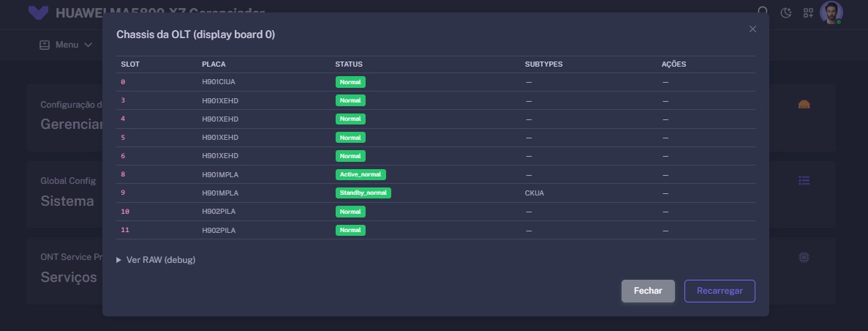Open the search magnifier icon
The image size is (868, 331).
coord(763,12)
